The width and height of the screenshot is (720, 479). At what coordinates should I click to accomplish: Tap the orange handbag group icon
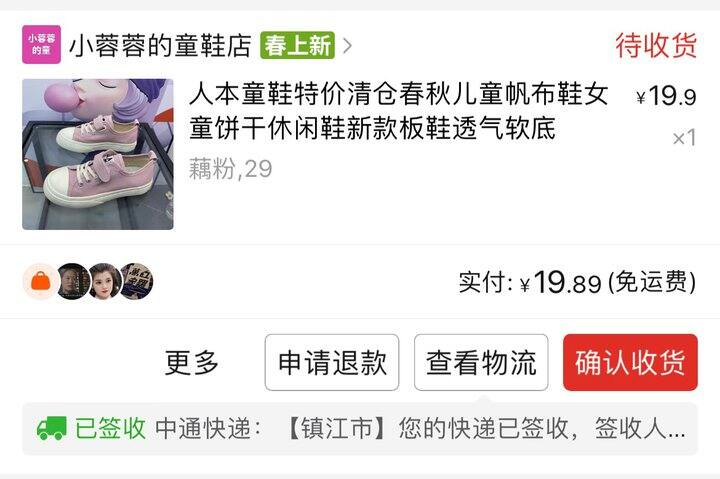[x=40, y=281]
